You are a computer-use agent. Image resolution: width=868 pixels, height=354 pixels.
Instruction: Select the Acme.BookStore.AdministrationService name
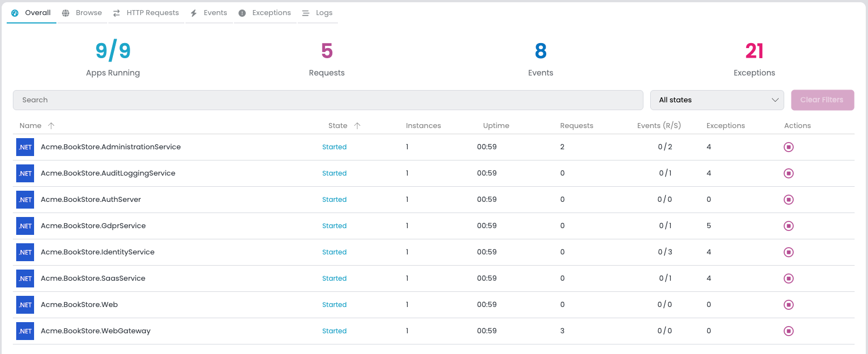[111, 147]
